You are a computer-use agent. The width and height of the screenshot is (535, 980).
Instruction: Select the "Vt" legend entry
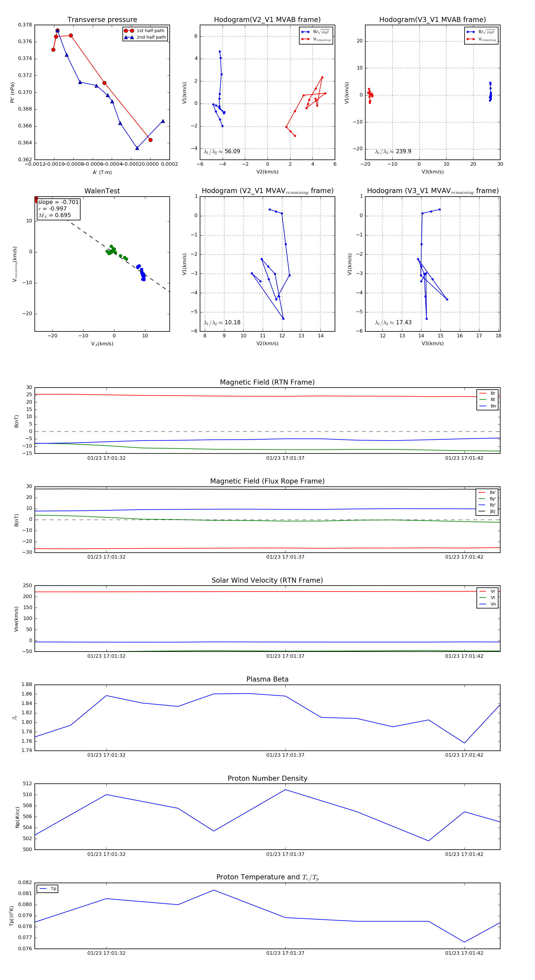tap(487, 598)
